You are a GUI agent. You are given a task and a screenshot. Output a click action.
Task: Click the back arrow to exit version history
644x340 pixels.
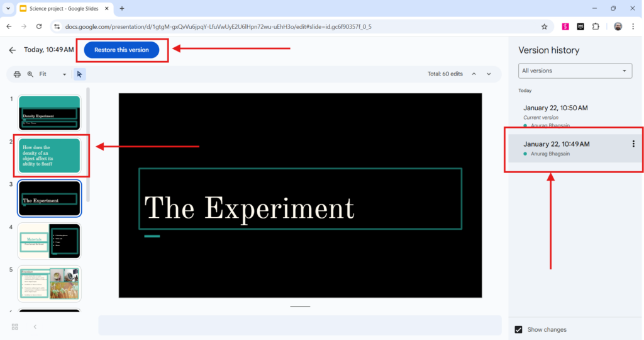point(12,50)
